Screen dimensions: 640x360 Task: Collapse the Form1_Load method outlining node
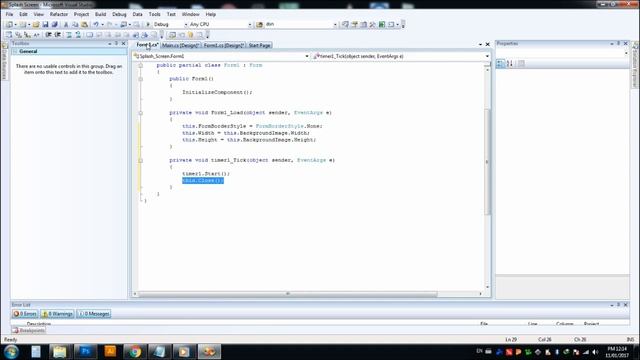tap(140, 113)
